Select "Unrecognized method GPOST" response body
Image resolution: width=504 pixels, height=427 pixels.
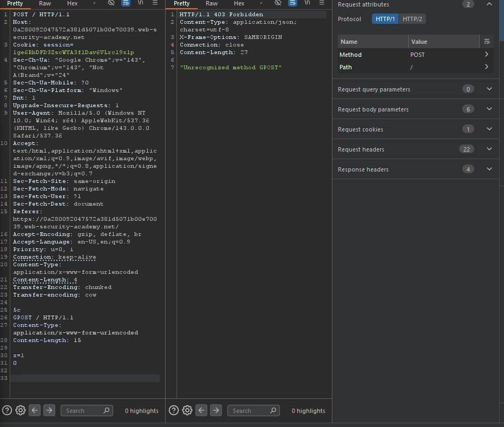click(231, 68)
